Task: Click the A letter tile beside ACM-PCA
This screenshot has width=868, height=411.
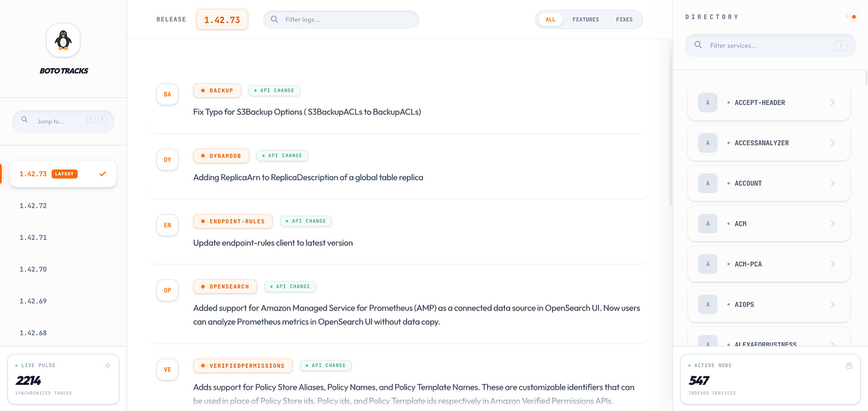Action: click(x=707, y=264)
